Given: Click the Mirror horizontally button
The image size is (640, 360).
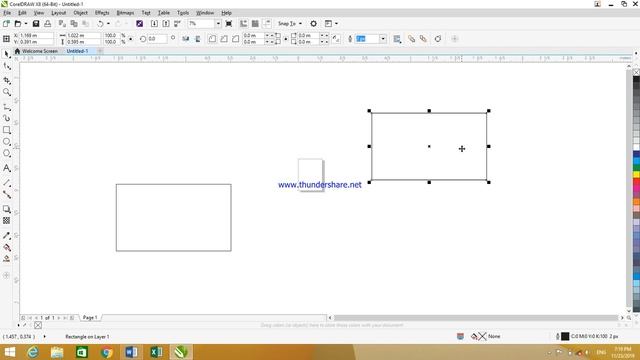Looking at the screenshot, I should (186, 39).
